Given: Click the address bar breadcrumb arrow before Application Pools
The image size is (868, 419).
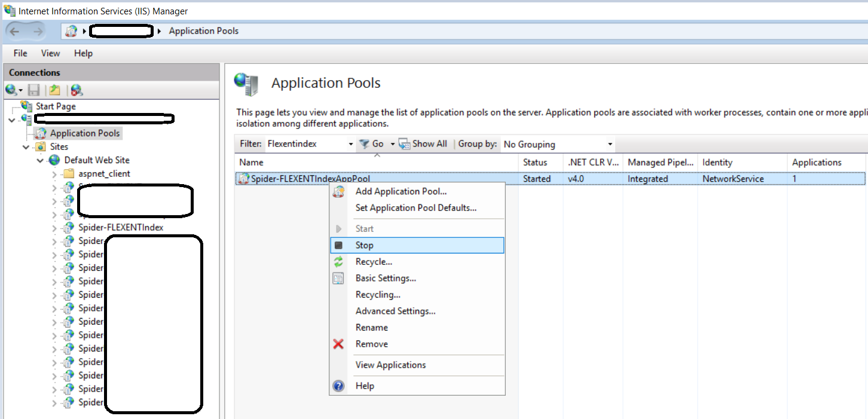Looking at the screenshot, I should tap(160, 31).
